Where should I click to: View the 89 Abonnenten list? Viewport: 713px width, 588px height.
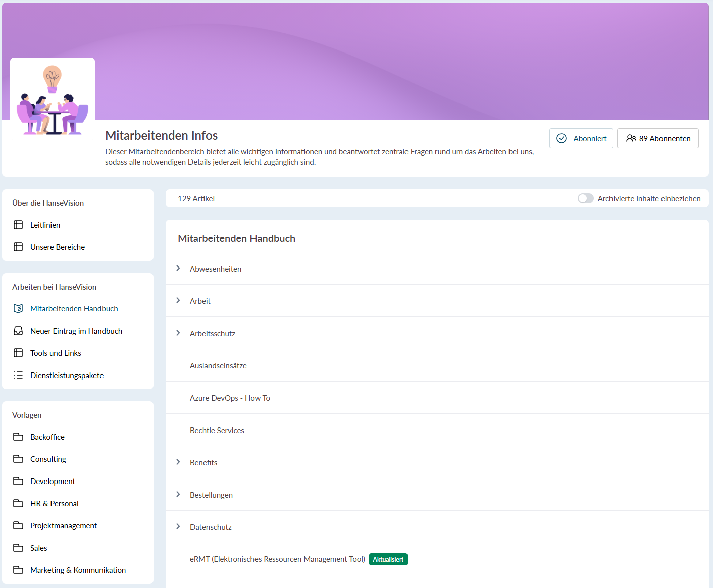tap(658, 138)
